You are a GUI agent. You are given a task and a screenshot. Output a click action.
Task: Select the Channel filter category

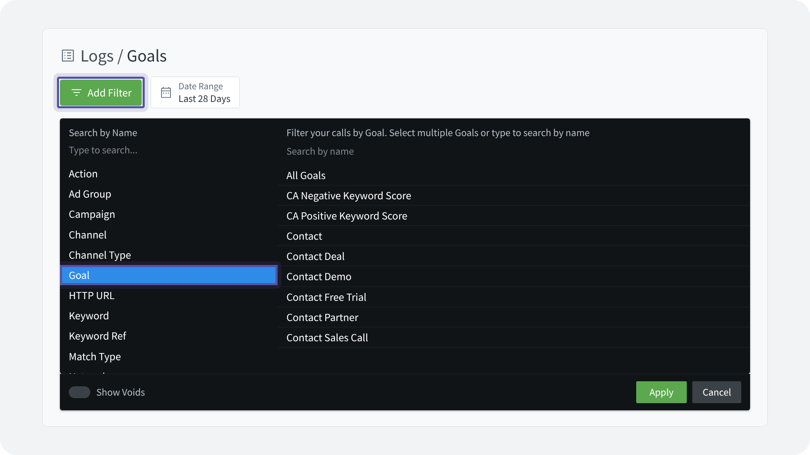click(x=169, y=235)
